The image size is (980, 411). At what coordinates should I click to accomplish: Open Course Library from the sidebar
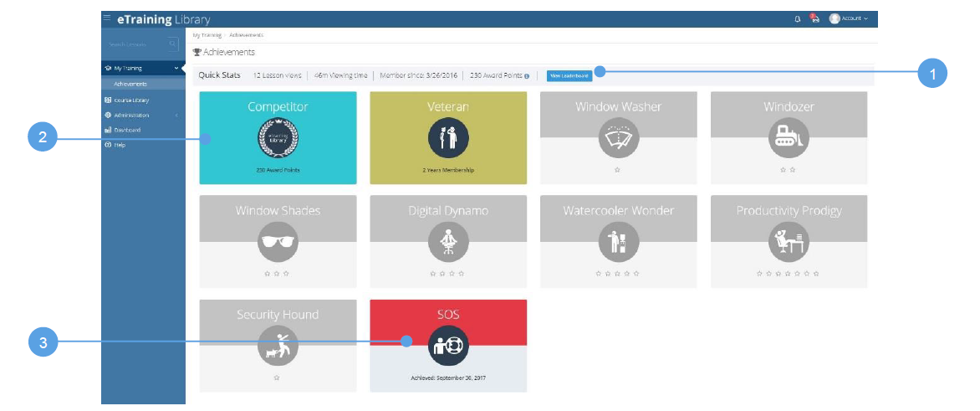pyautogui.click(x=130, y=100)
